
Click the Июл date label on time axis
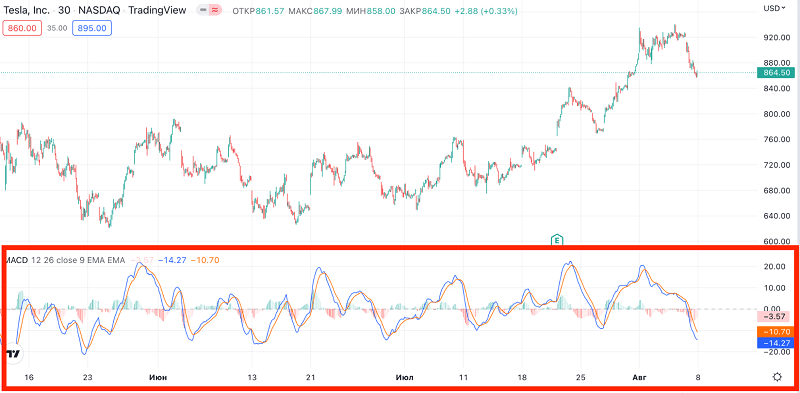click(x=405, y=378)
